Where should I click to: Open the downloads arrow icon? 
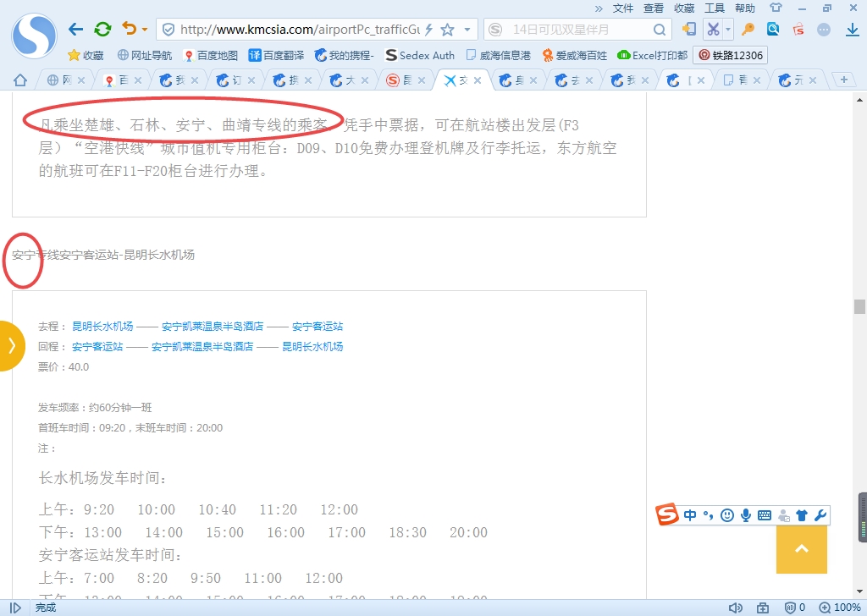pos(853,30)
